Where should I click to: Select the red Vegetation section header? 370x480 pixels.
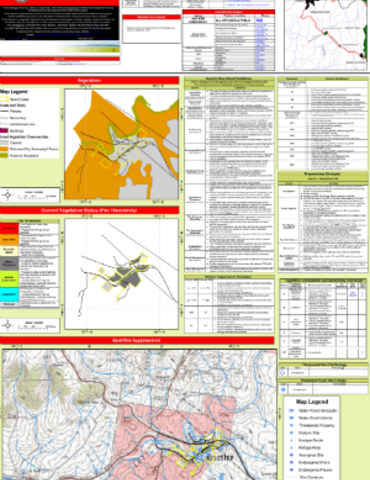[89, 80]
